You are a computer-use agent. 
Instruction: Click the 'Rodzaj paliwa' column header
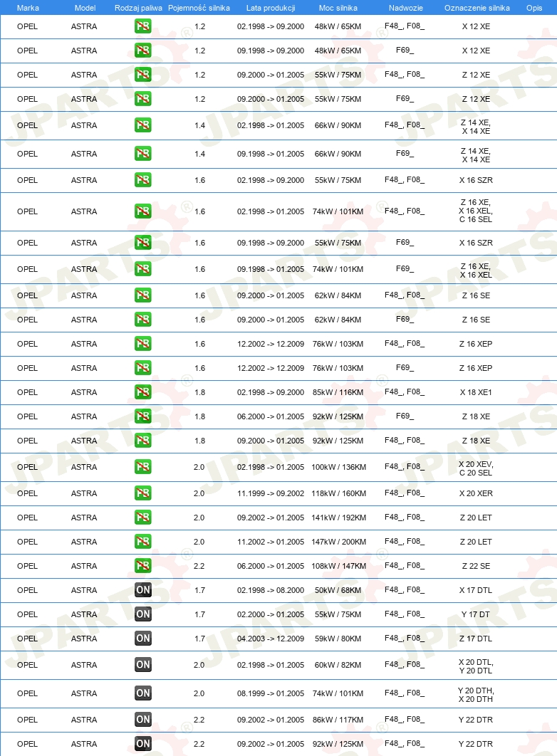[x=138, y=8]
